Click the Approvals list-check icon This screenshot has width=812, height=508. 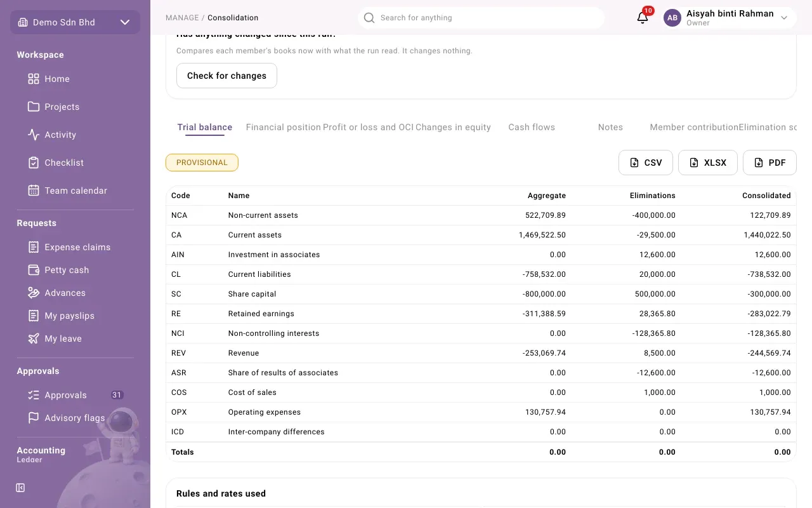pyautogui.click(x=34, y=395)
